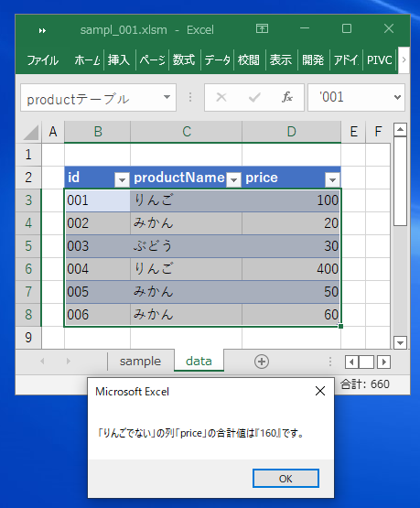Click the formula bar cancel X icon
The image size is (420, 508).
(x=221, y=97)
